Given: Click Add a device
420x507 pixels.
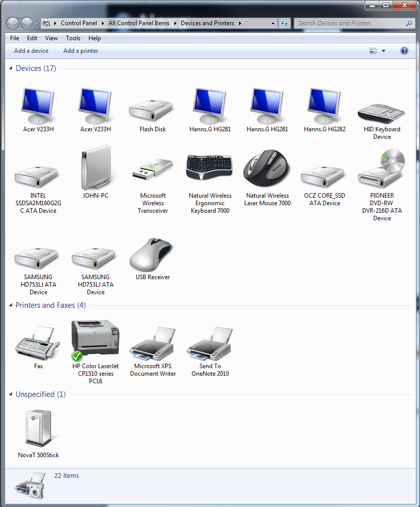Looking at the screenshot, I should 31,51.
